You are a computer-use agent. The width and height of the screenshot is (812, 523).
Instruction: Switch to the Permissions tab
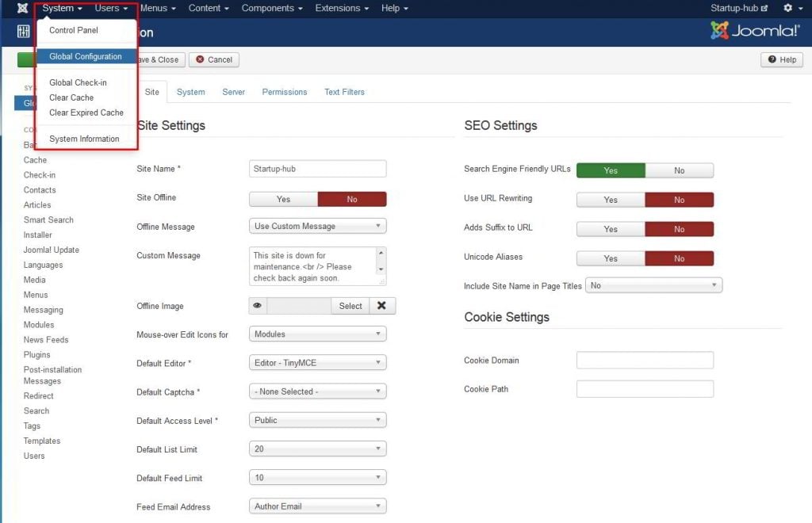[x=284, y=92]
